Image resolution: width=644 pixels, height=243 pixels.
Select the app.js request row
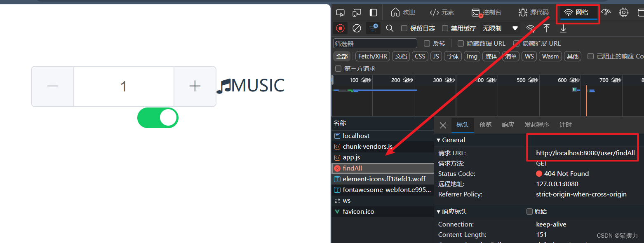point(383,157)
